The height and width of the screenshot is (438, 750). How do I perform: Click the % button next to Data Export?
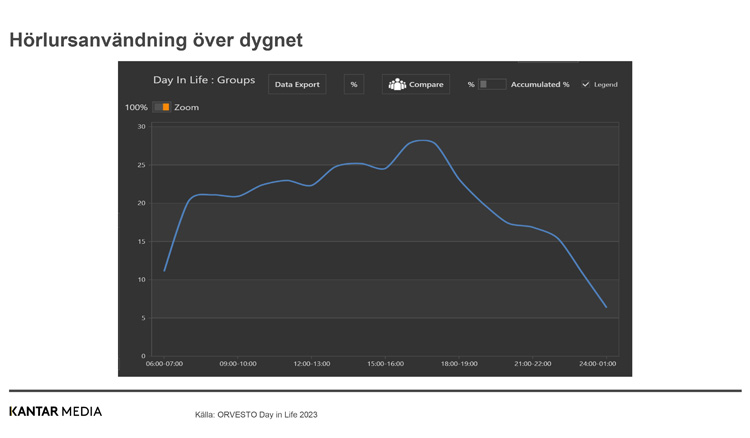[x=353, y=85]
